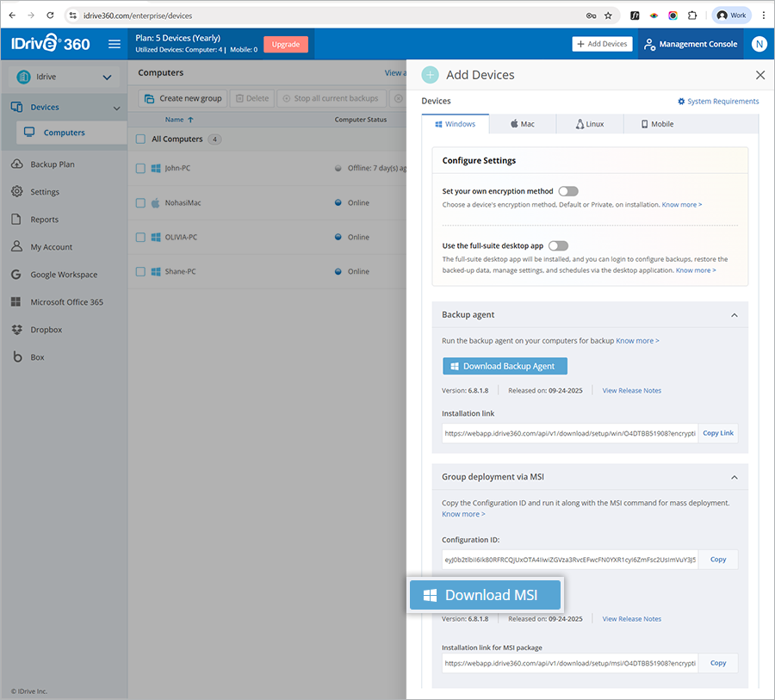Click the Upgrade button
Image resolution: width=775 pixels, height=700 pixels.
[286, 44]
